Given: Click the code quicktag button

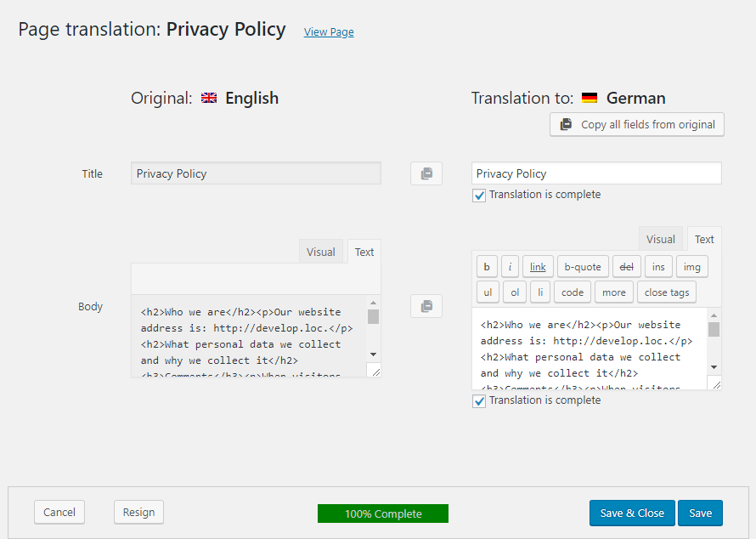Looking at the screenshot, I should [x=573, y=292].
